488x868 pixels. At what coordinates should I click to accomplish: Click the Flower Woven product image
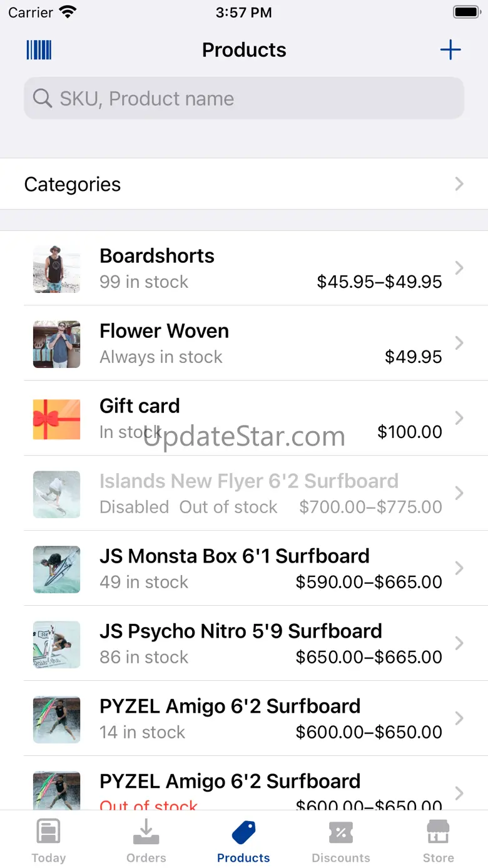point(56,344)
